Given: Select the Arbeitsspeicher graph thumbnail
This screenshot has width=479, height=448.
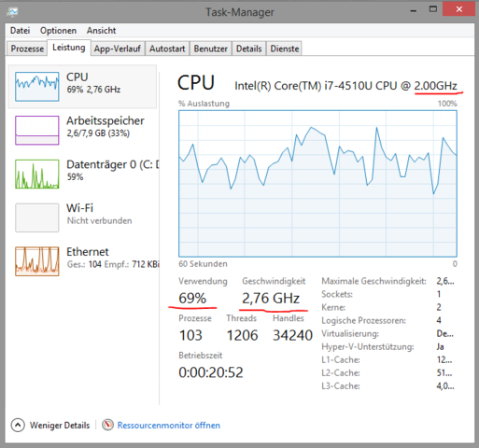Looking at the screenshot, I should coord(37,131).
